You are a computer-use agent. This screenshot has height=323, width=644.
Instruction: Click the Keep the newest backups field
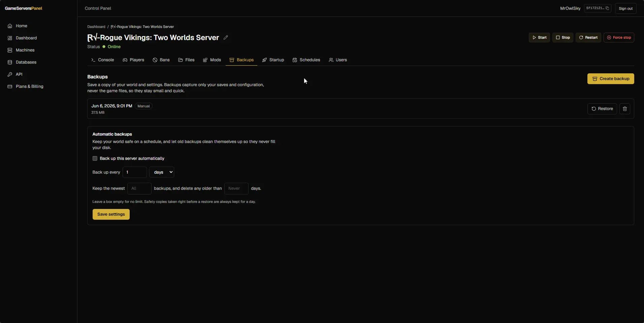(139, 188)
